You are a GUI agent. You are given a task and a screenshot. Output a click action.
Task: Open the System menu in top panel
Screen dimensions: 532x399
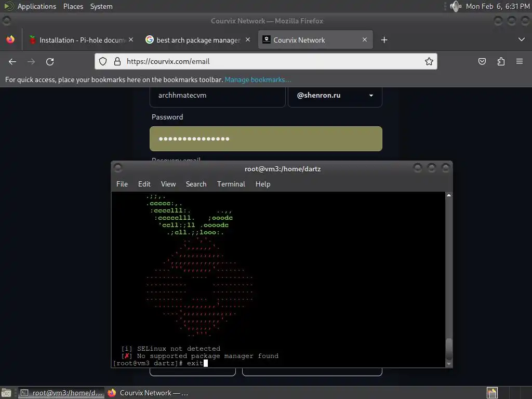tap(101, 6)
